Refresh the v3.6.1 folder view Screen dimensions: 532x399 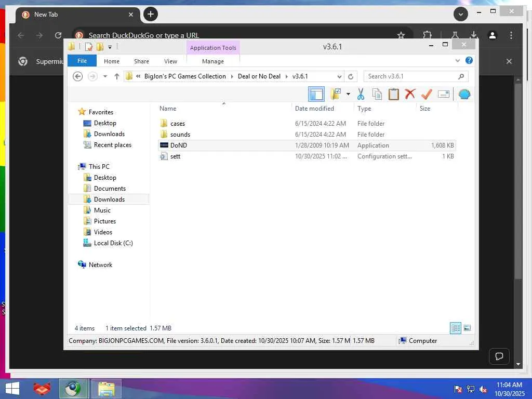coord(351,77)
